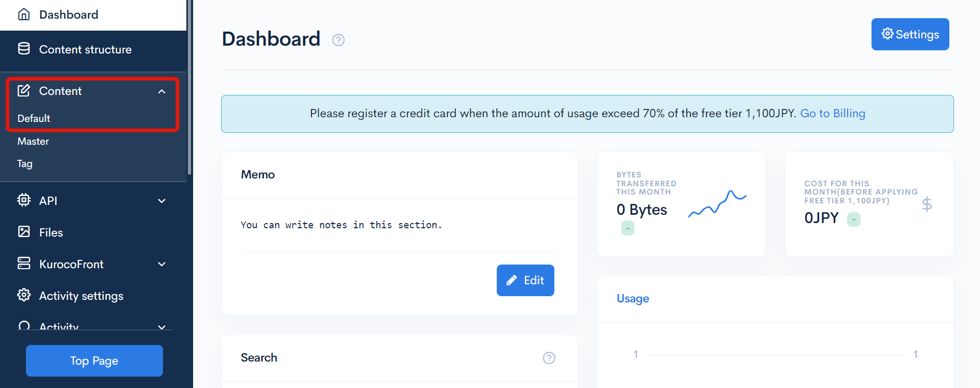The image size is (980, 388).
Task: Click the Files image icon
Action: [x=24, y=232]
